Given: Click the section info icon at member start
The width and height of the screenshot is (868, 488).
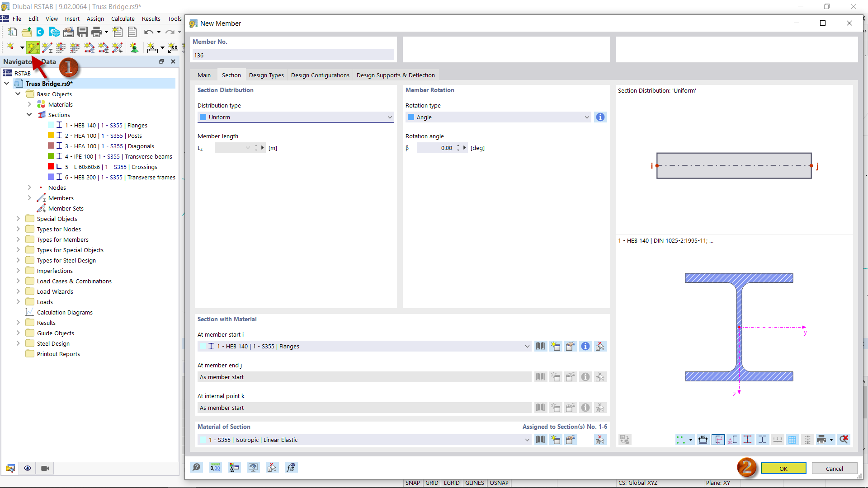Looking at the screenshot, I should click(x=585, y=346).
